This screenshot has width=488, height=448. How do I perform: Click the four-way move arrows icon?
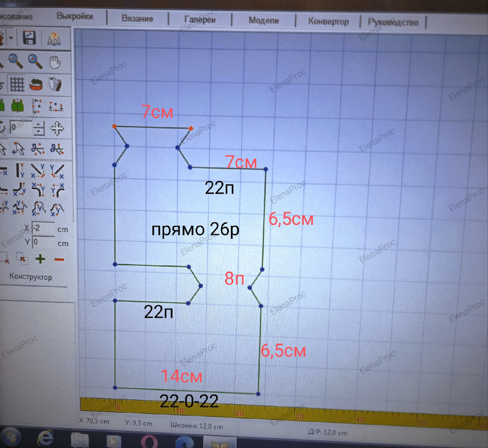coord(57,129)
